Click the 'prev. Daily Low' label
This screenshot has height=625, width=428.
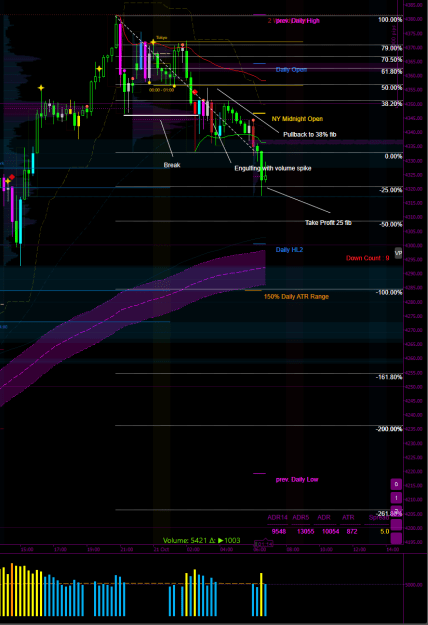tap(297, 480)
